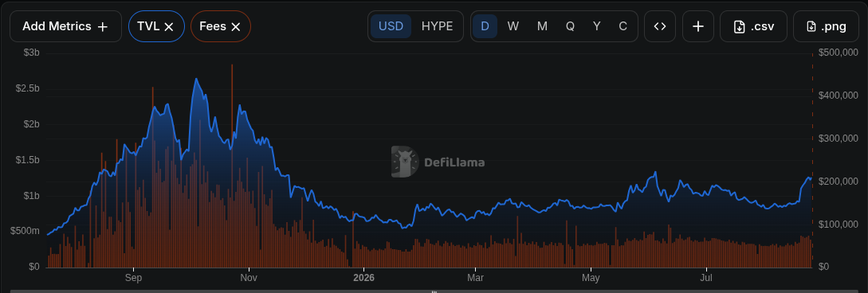This screenshot has height=293, width=868.
Task: Remove the Fees metric chip
Action: pyautogui.click(x=235, y=26)
